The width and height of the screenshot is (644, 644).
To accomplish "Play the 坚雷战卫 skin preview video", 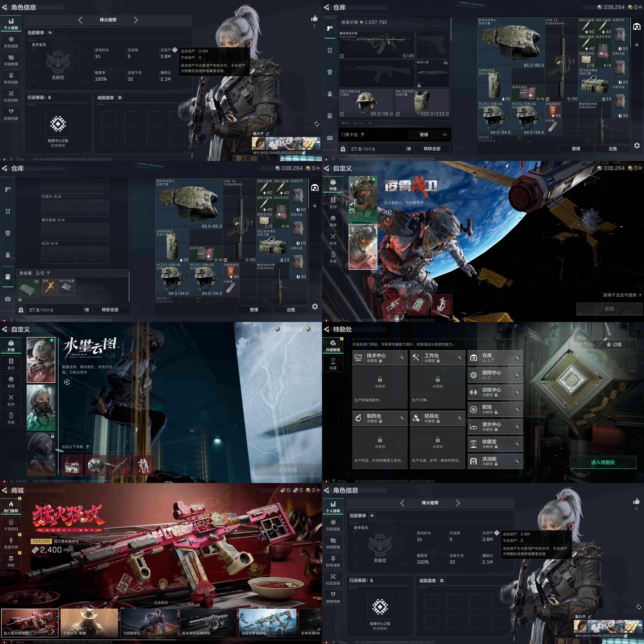I will coord(389,212).
